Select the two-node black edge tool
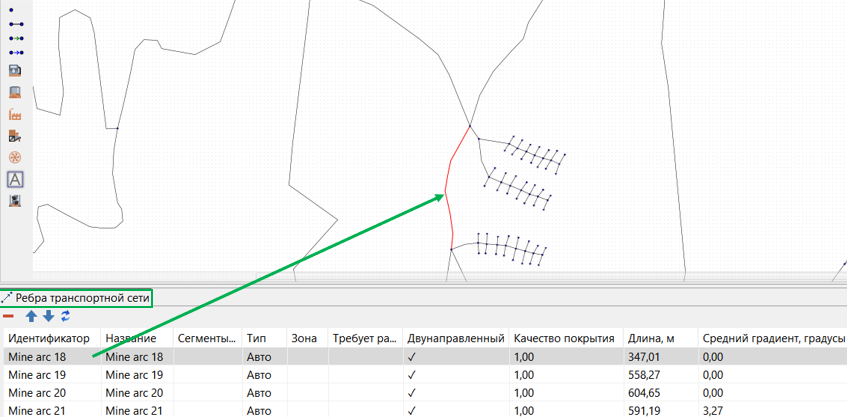The height and width of the screenshot is (417, 847). 16,24
